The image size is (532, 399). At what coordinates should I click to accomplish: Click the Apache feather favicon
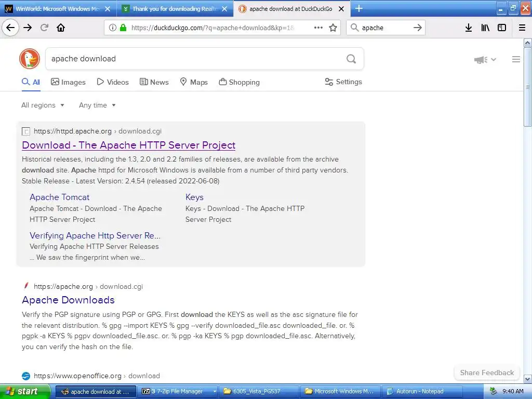(26, 286)
